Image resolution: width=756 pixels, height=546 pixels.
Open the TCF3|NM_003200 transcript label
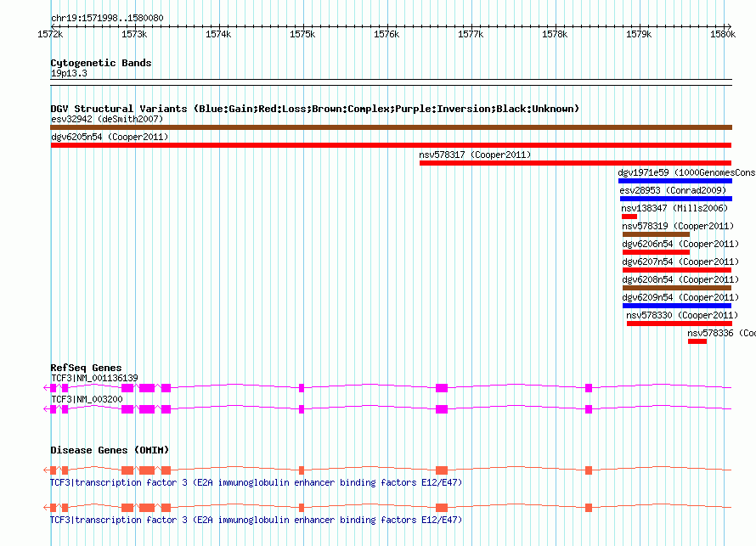(x=87, y=399)
